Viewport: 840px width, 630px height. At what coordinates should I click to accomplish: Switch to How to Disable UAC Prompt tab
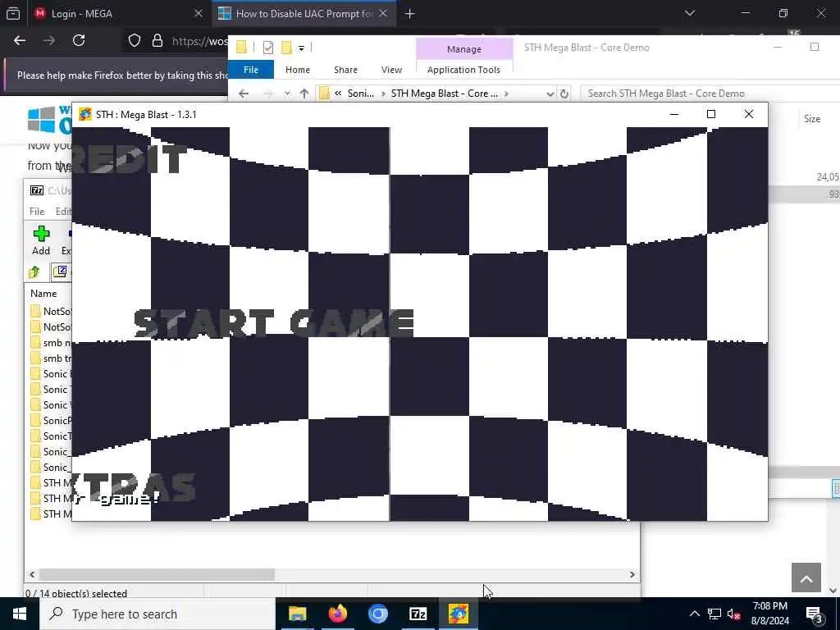pyautogui.click(x=304, y=13)
